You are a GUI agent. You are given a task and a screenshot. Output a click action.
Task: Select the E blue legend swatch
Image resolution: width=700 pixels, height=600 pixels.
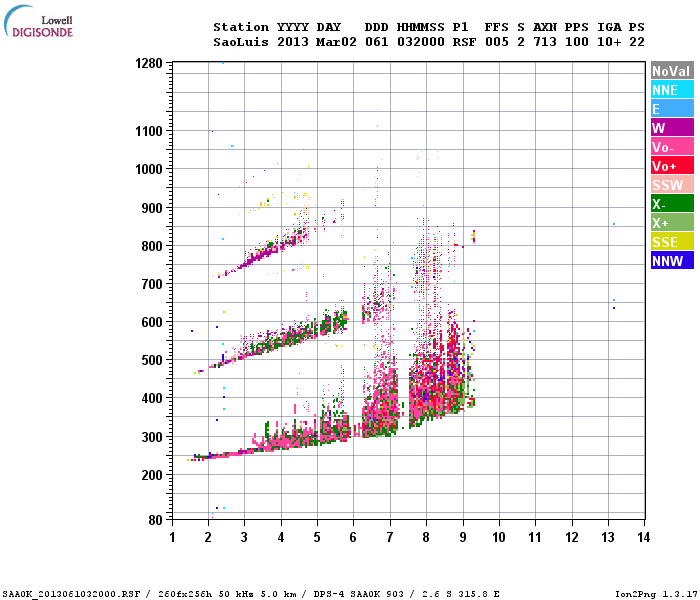tap(672, 109)
